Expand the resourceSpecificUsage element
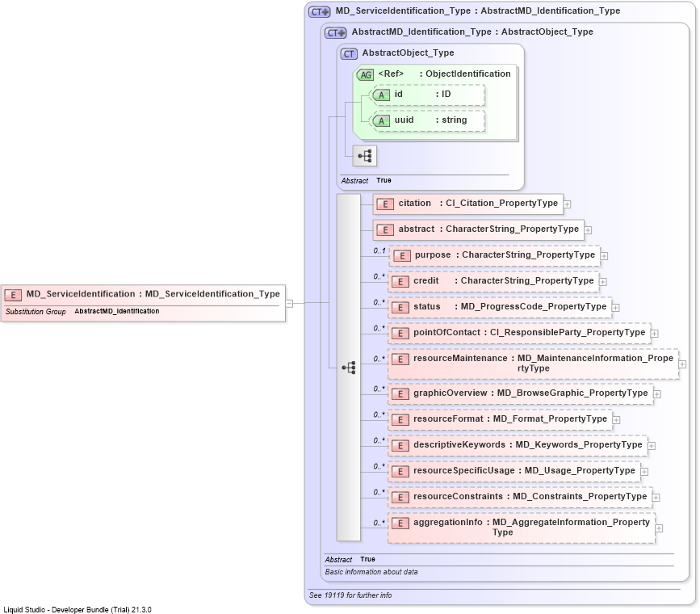This screenshot has height=614, width=700. (x=644, y=472)
